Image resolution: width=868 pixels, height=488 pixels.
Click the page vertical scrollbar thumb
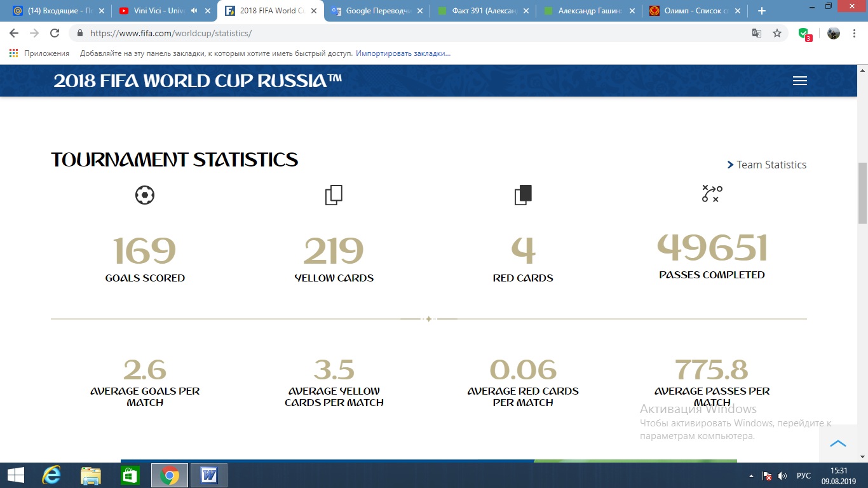[862, 193]
